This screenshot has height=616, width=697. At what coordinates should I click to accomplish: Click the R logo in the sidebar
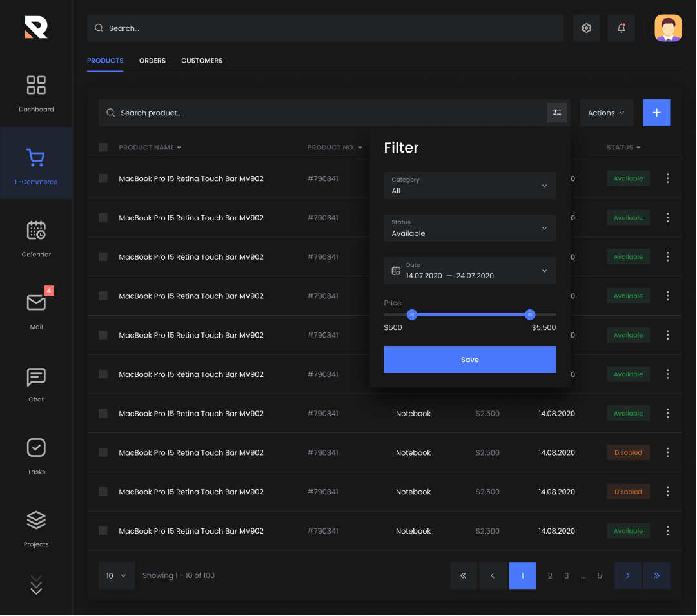tap(36, 28)
